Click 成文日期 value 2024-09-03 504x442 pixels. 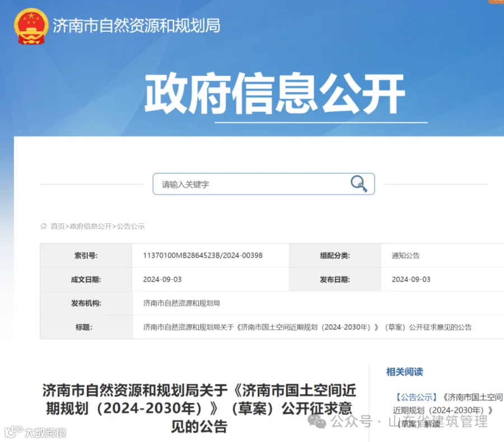[162, 279]
